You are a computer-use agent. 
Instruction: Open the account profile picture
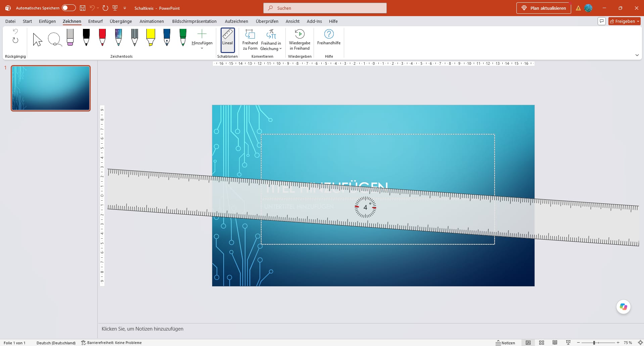(588, 8)
